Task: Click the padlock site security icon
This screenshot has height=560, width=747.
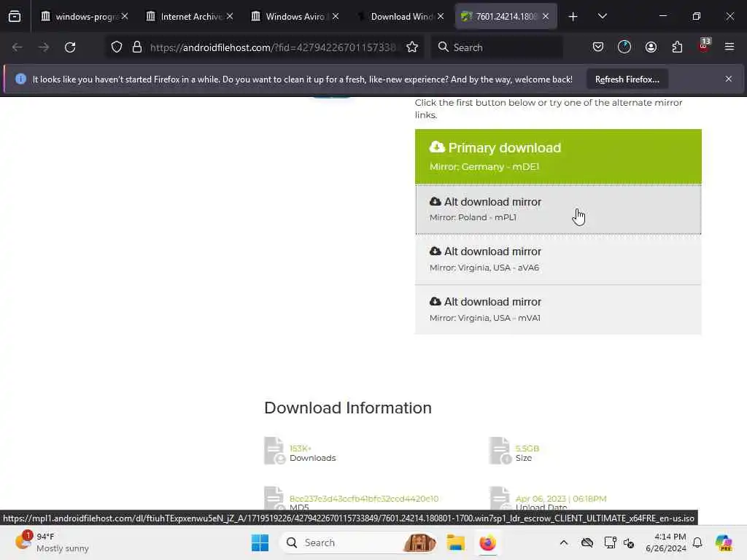Action: tap(137, 47)
